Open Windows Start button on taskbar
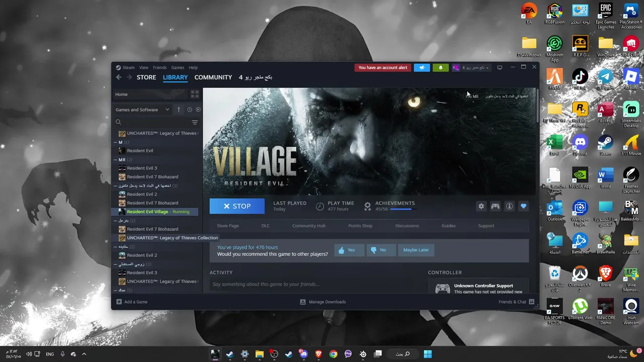Image resolution: width=644 pixels, height=362 pixels. click(428, 354)
